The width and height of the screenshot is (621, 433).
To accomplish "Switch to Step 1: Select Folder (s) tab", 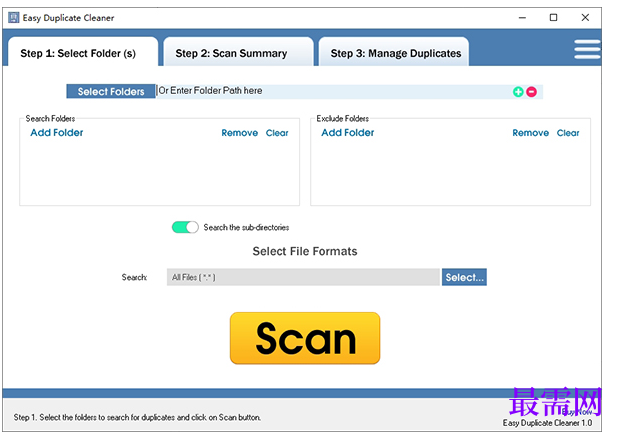I will [x=83, y=53].
